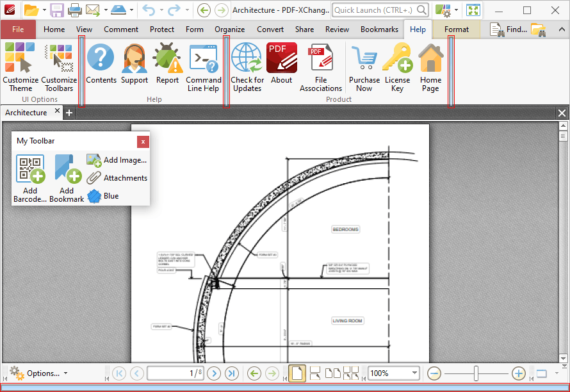Click Add Bookmark in My Toolbar

click(x=67, y=179)
